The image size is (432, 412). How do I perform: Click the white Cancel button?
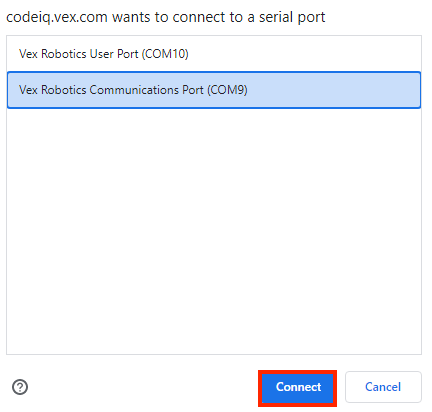tap(383, 387)
